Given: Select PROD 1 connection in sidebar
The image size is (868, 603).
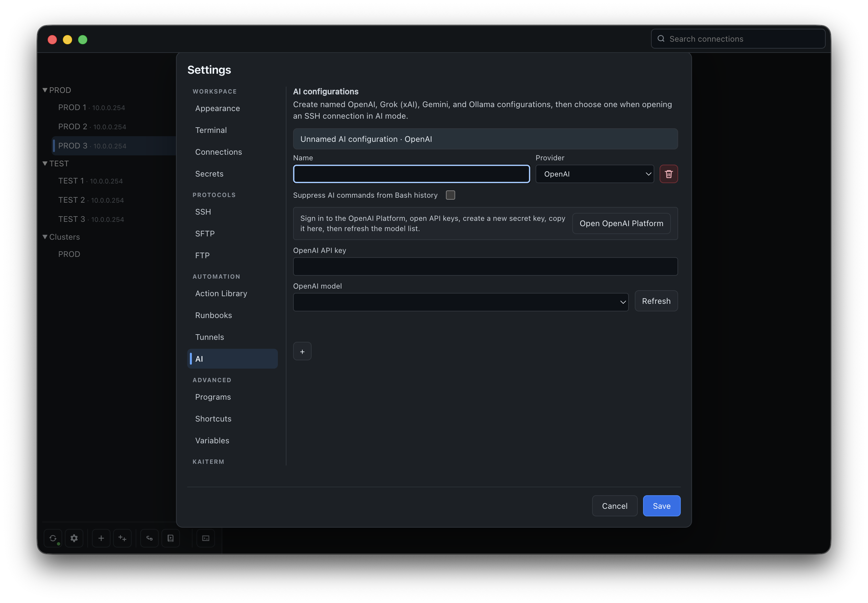Looking at the screenshot, I should pyautogui.click(x=92, y=107).
